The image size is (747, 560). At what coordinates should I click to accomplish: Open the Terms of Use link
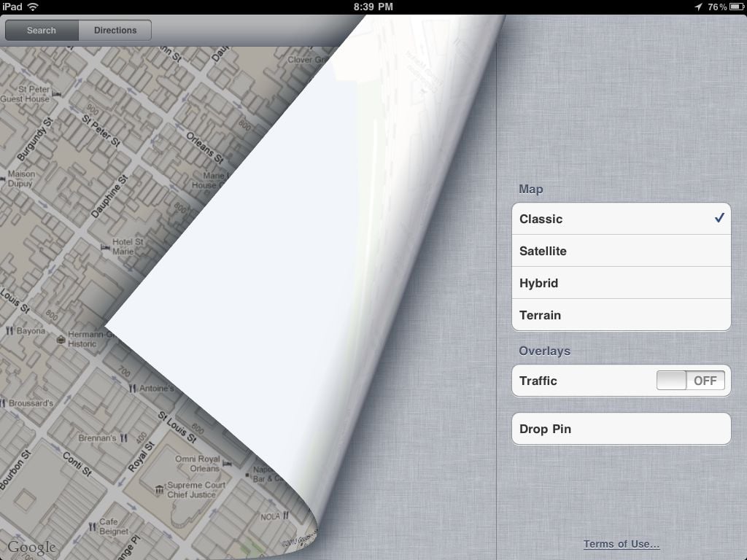point(622,544)
